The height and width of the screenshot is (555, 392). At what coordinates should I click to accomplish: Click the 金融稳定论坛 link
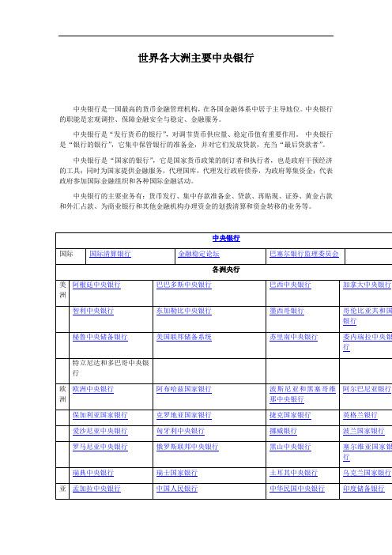tap(199, 254)
